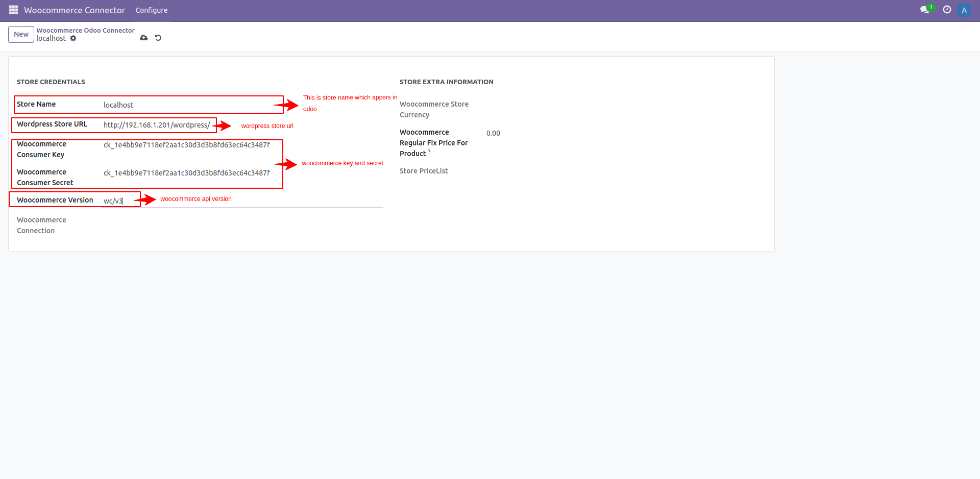
Task: Click Woocommerce Connector in the top bar
Action: pos(74,10)
